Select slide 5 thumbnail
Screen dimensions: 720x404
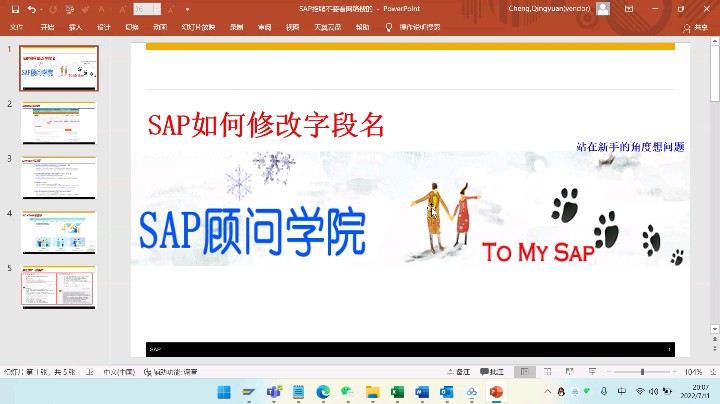click(x=59, y=287)
